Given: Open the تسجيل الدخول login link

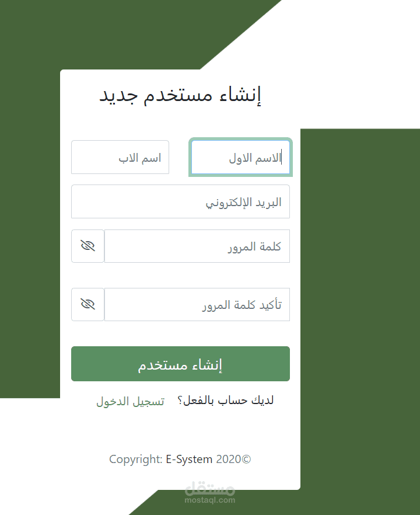Looking at the screenshot, I should 130,401.
